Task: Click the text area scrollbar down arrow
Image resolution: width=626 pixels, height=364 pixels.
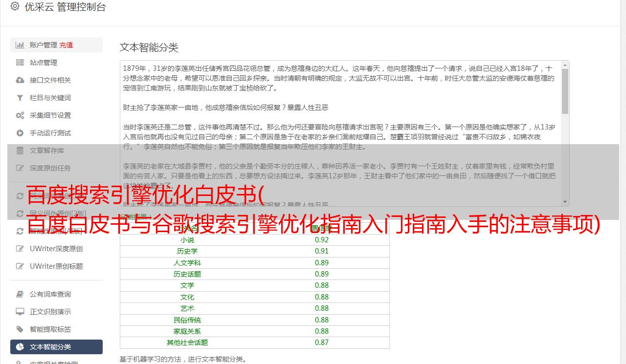Action: point(565,202)
